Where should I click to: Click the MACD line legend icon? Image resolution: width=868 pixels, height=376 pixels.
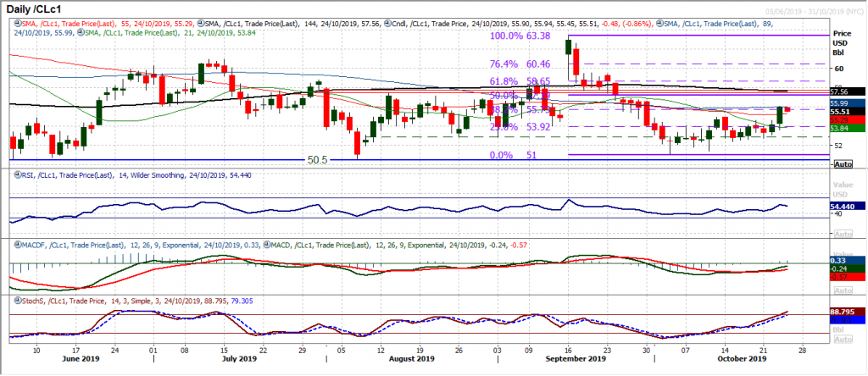pos(269,245)
